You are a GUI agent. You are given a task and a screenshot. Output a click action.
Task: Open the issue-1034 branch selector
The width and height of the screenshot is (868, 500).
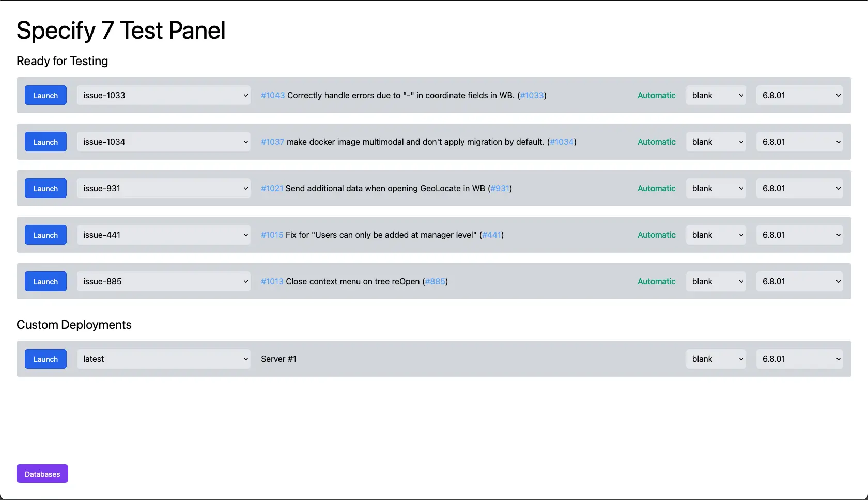163,142
